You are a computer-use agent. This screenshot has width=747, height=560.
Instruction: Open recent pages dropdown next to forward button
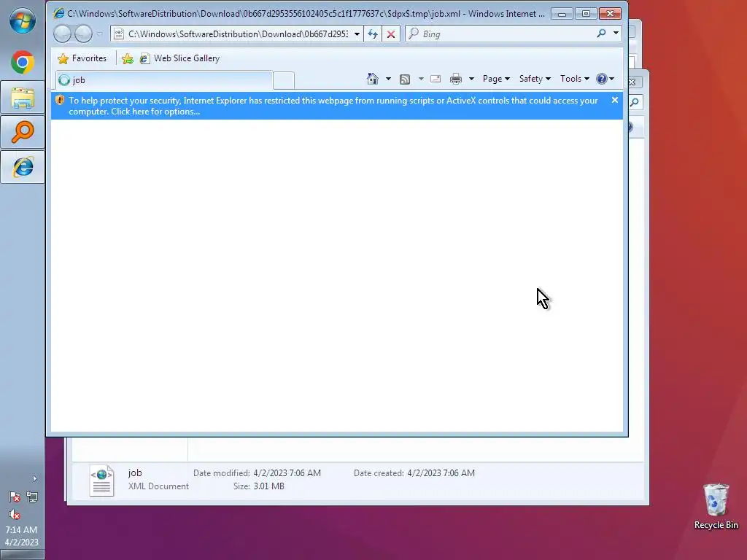[x=99, y=34]
